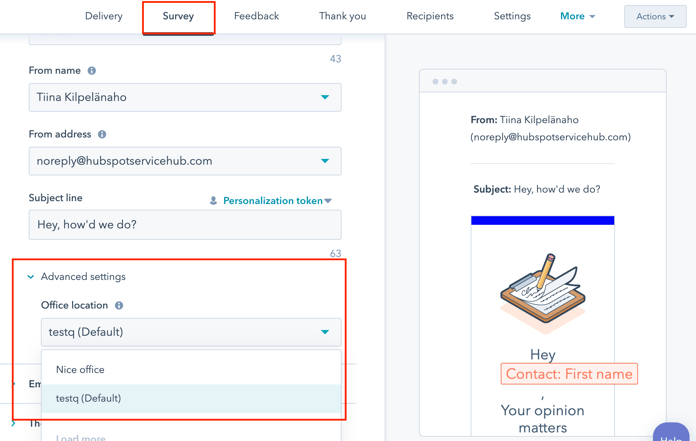Viewport: 696px width, 441px height.
Task: Open the From name info tooltip icon
Action: coord(91,71)
